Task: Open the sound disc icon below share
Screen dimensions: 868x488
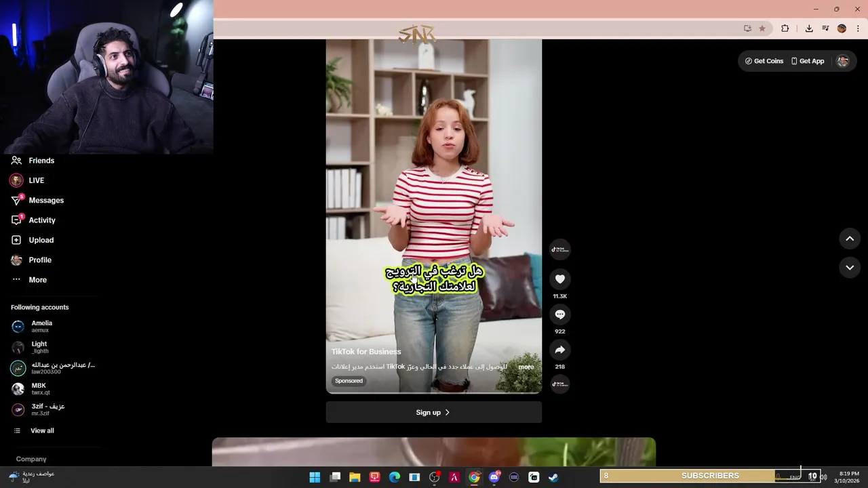Action: [560, 384]
